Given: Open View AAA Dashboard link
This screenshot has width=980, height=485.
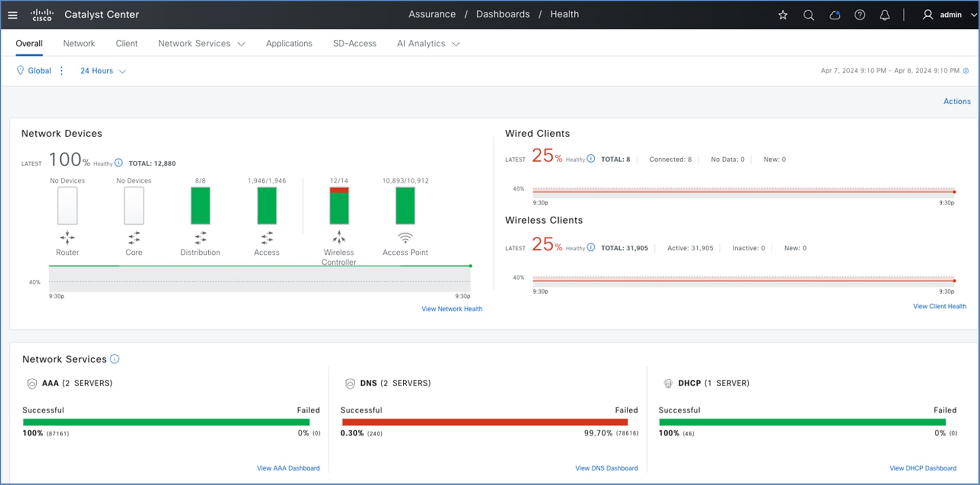Looking at the screenshot, I should click(288, 468).
